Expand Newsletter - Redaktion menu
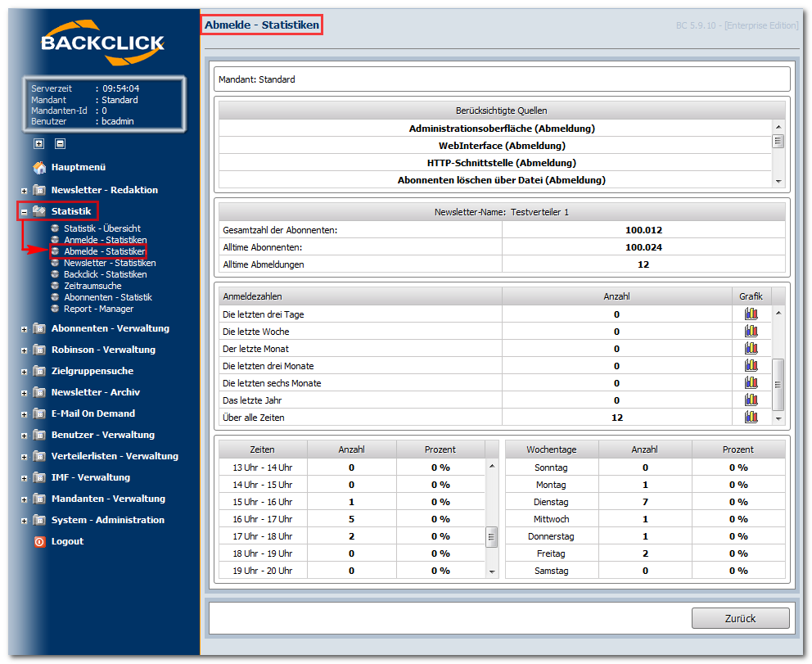 point(24,191)
